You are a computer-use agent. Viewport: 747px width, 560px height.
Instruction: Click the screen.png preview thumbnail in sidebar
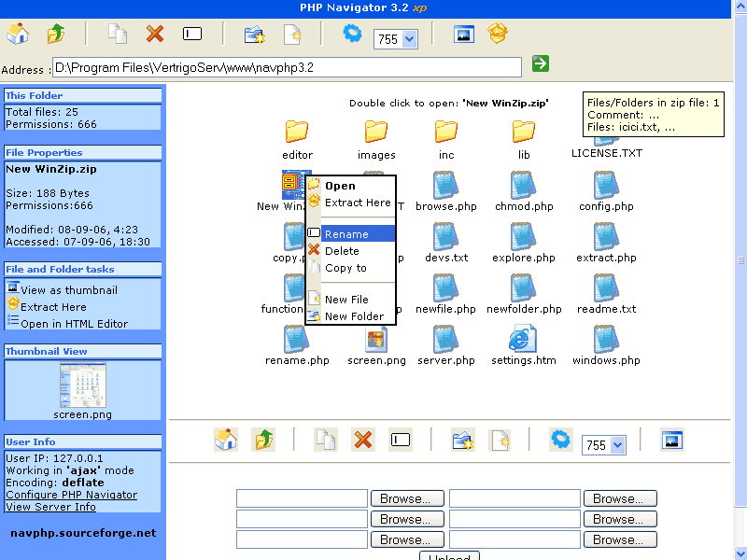[82, 385]
